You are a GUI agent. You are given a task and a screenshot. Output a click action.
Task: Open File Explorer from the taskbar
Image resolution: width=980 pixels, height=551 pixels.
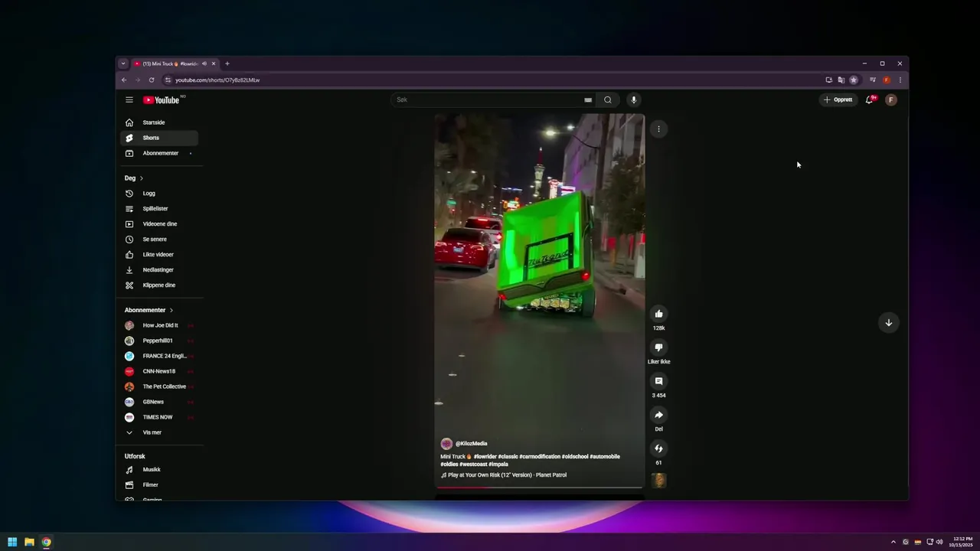(x=29, y=542)
